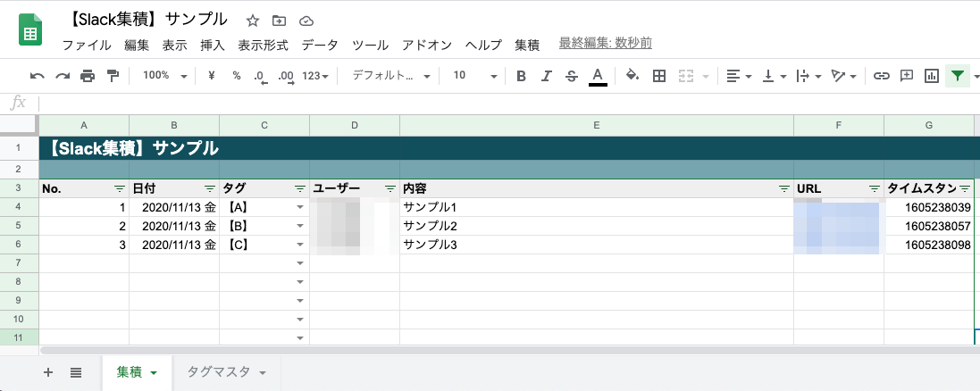Open the zoom 100% dropdown
The width and height of the screenshot is (980, 391).
(165, 76)
